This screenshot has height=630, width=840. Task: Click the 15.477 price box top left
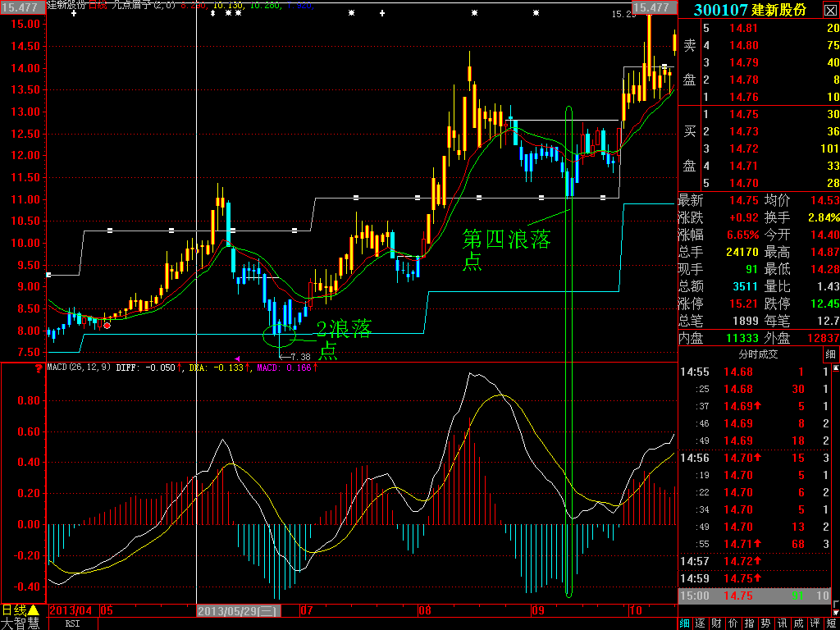(x=21, y=7)
